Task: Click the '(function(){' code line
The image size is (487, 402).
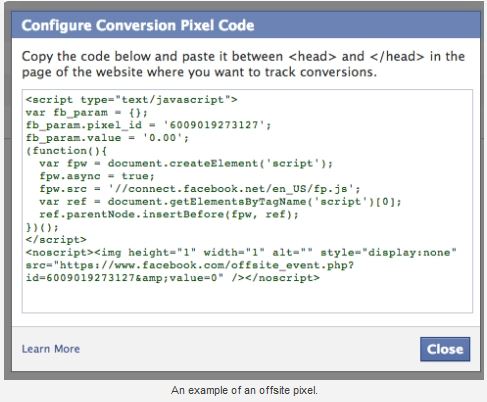Action: coord(66,150)
